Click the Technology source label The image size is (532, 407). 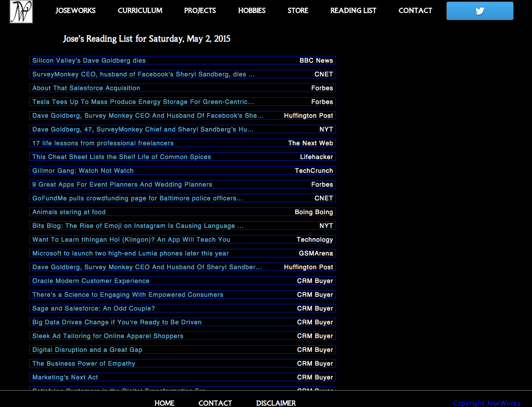tap(315, 239)
